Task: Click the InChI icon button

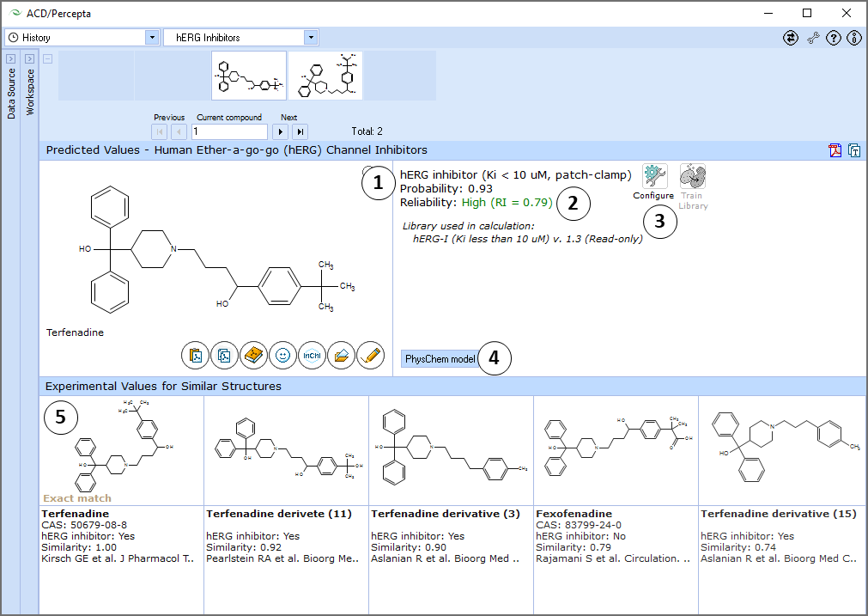Action: pyautogui.click(x=312, y=355)
